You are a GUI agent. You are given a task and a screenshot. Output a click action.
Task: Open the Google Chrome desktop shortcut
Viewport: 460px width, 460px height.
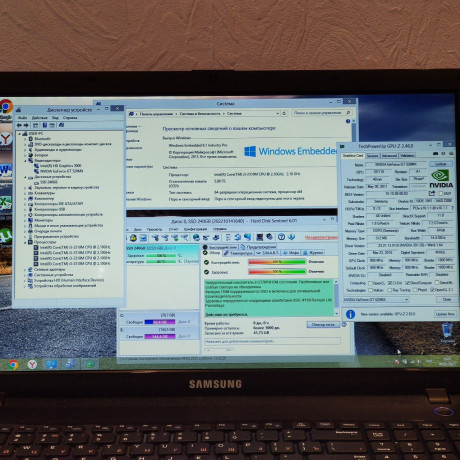[6, 107]
